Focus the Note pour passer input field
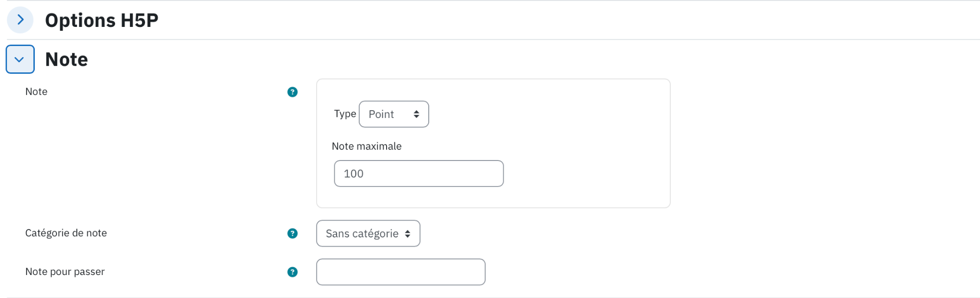The height and width of the screenshot is (298, 980). (401, 272)
